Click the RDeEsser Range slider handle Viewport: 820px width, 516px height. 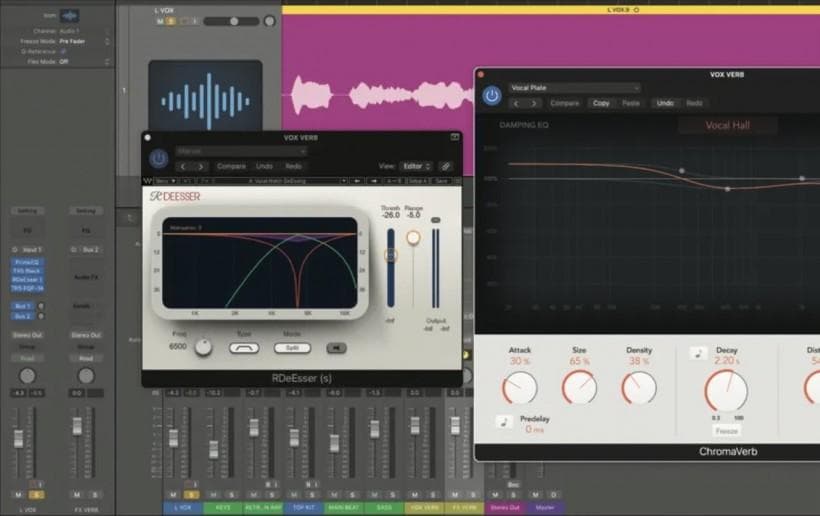(413, 238)
